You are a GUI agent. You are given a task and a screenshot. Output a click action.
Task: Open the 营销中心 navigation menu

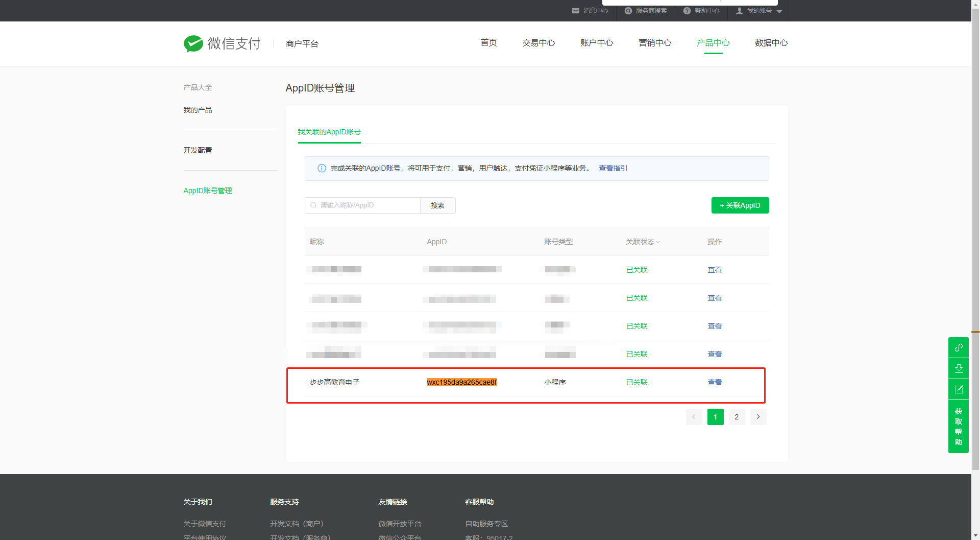[x=655, y=43]
